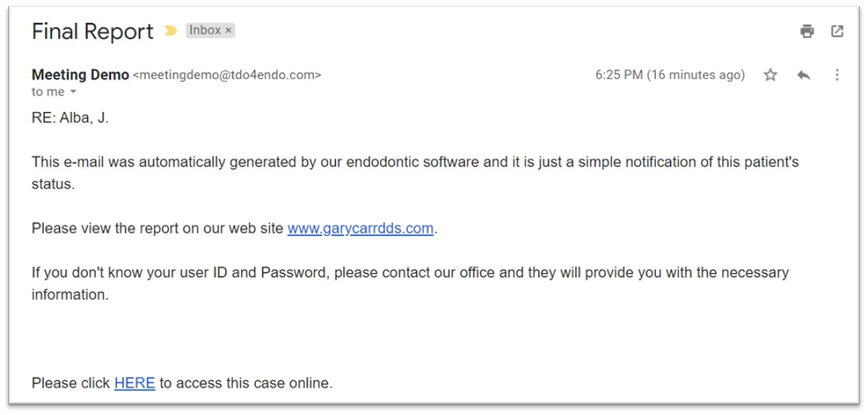
Task: Toggle the yellow importance marker
Action: [x=171, y=31]
